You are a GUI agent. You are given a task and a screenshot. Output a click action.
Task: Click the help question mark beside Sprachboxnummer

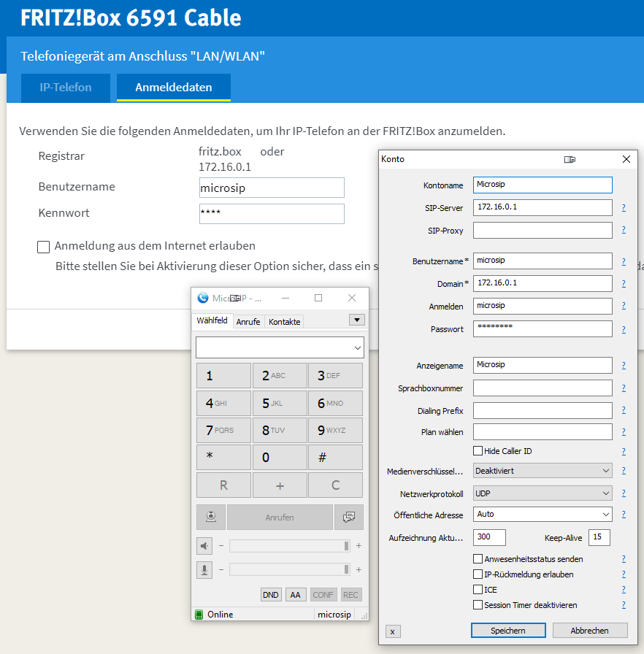624,388
